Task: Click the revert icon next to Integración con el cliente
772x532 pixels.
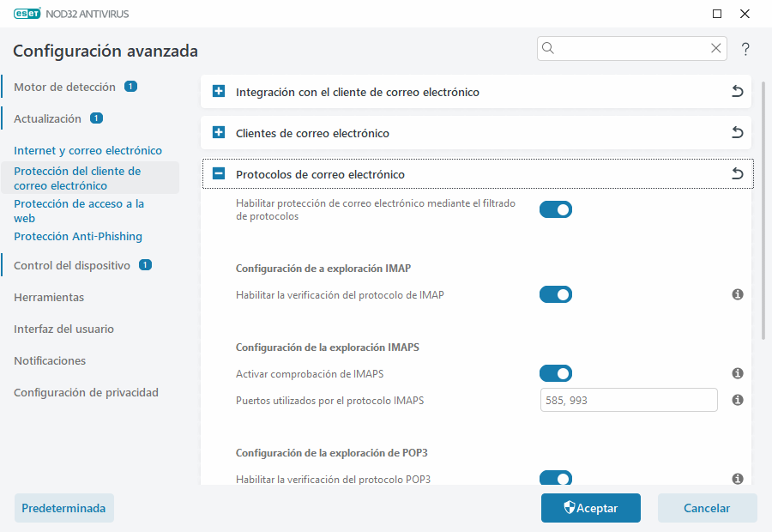Action: [x=737, y=92]
